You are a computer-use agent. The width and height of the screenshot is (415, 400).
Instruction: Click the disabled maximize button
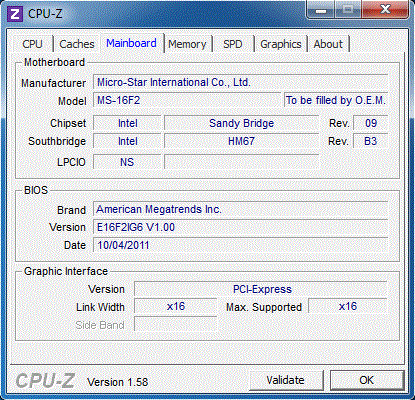pyautogui.click(x=348, y=10)
